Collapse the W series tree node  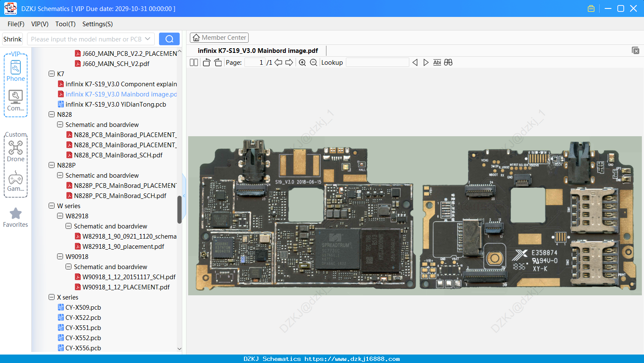click(52, 206)
